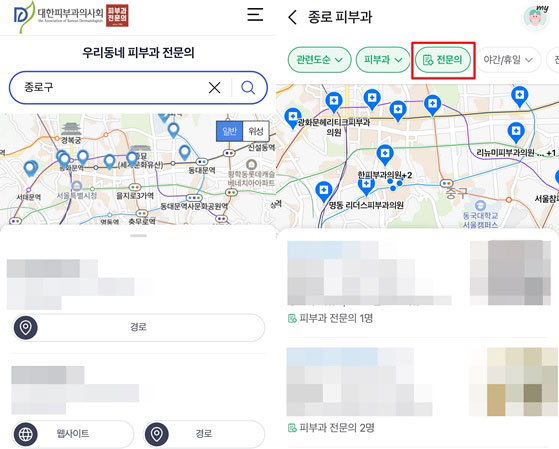Click the 대한피부과의사회 logo
Viewport: 559px width, 449px height.
point(71,16)
